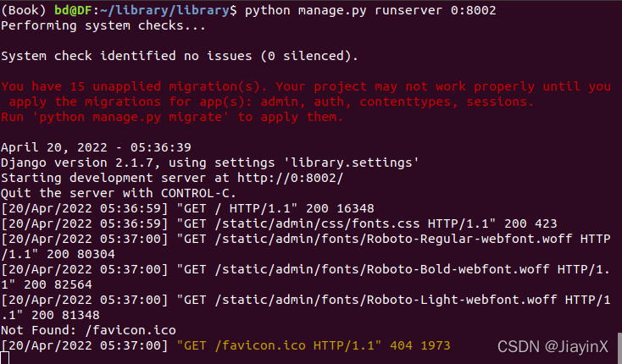Click the 'Not Found: /favicon.ico' message

tap(88, 330)
